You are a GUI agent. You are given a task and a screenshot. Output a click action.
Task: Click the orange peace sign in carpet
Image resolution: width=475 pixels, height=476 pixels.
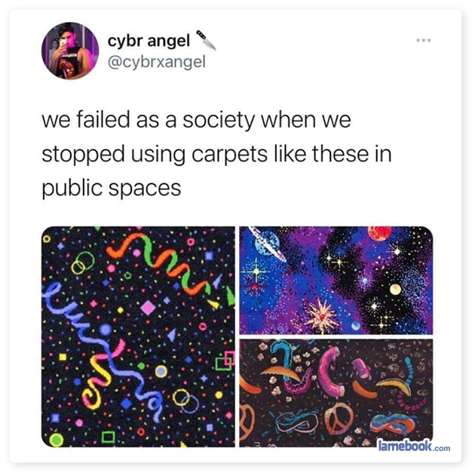pyautogui.click(x=339, y=419)
